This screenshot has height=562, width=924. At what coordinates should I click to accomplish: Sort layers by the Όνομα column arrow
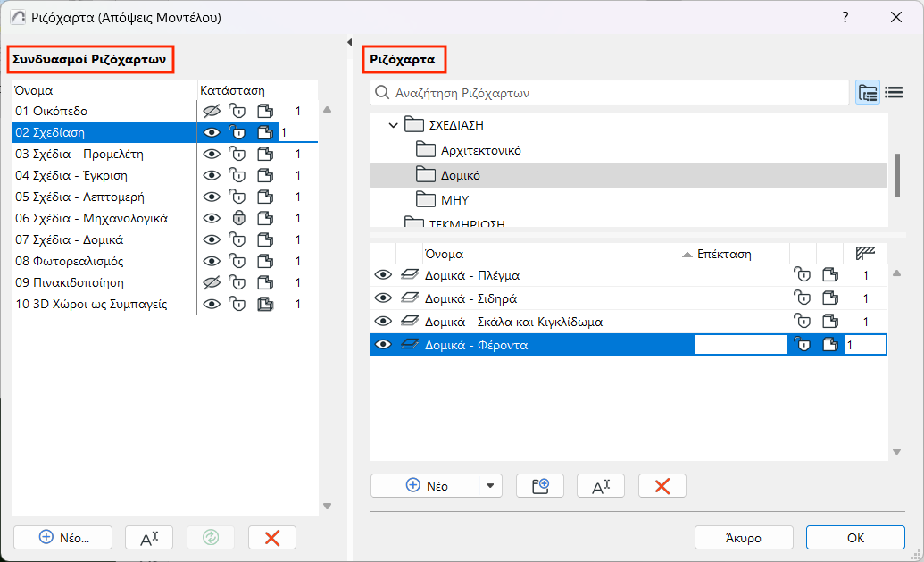[687, 254]
